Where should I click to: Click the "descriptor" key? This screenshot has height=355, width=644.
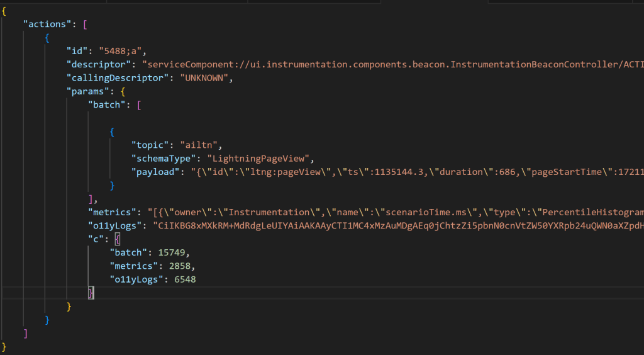tap(99, 64)
